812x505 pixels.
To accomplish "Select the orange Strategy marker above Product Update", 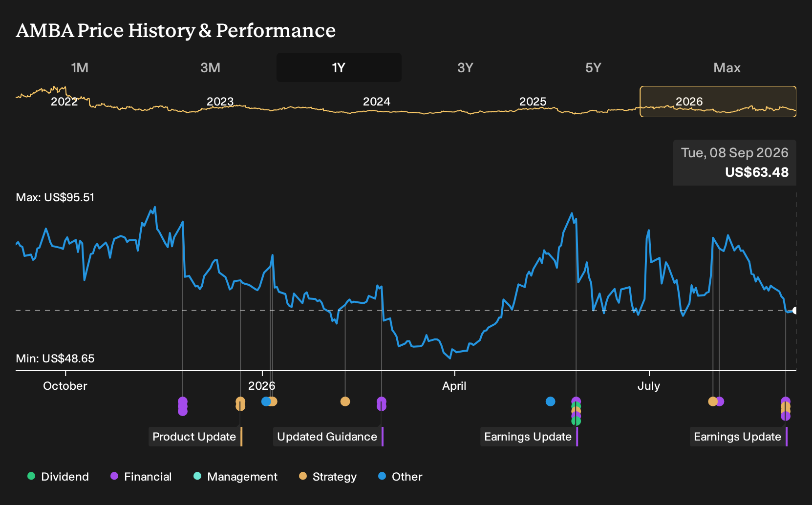I will pos(240,404).
